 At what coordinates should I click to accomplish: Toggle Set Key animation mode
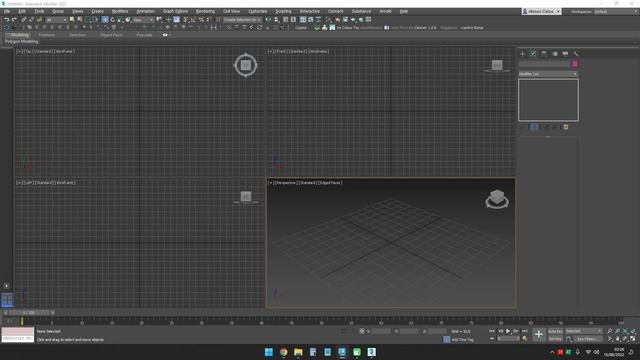coord(556,339)
